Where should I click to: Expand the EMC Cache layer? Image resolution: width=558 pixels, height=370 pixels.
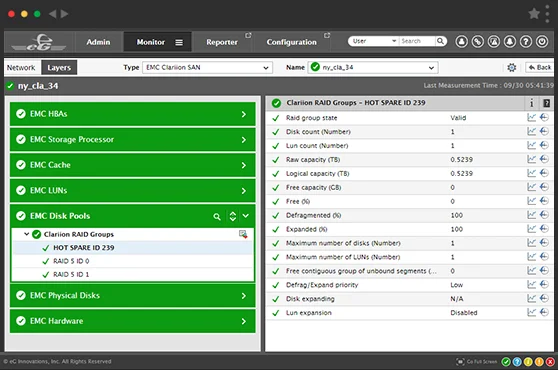coord(132,165)
